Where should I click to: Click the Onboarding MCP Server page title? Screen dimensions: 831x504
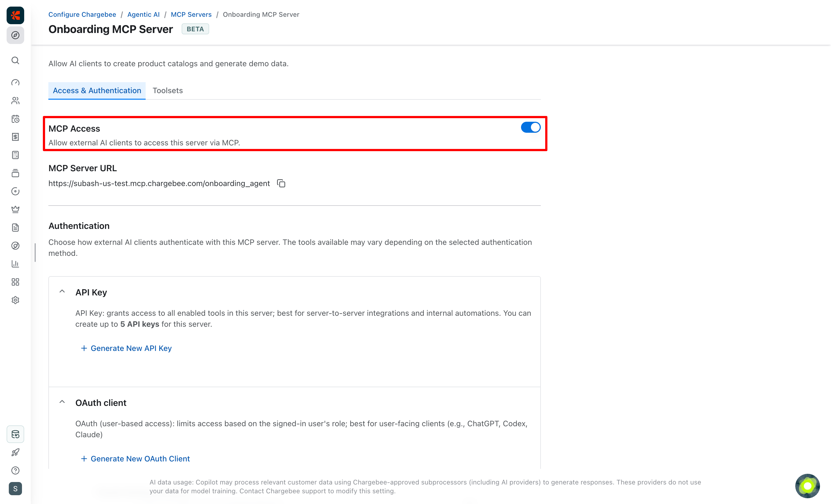111,29
